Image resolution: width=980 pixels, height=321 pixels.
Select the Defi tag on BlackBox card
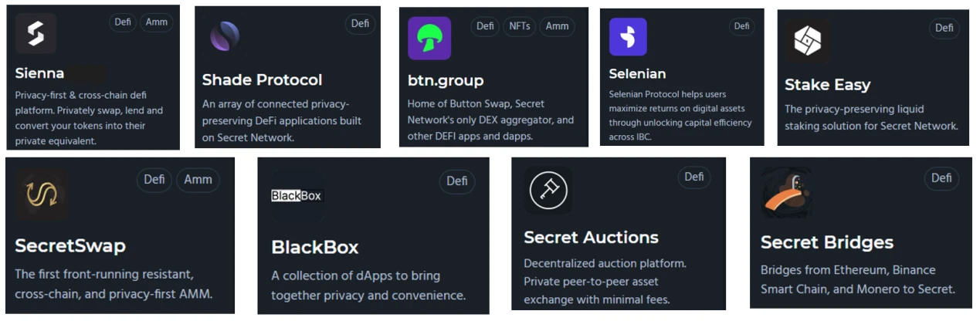click(457, 181)
